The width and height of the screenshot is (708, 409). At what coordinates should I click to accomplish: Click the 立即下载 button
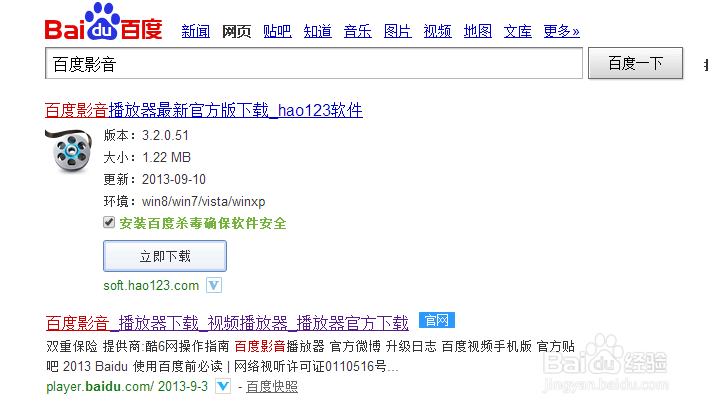165,256
